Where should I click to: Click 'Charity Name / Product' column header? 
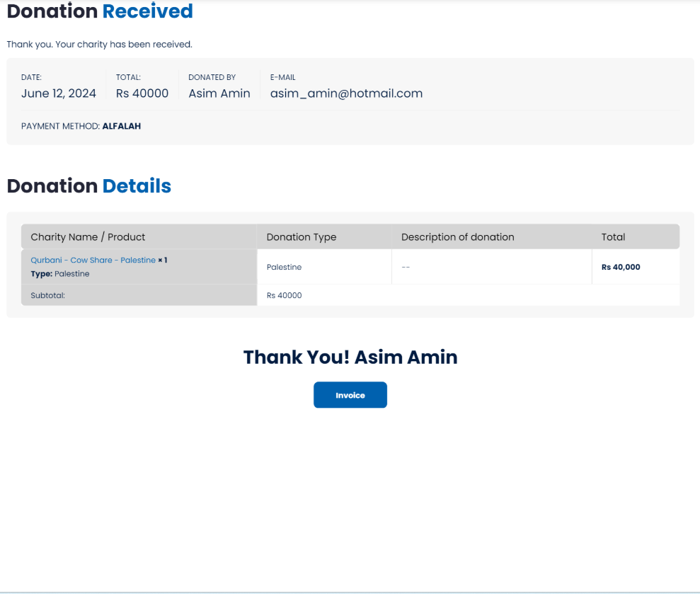click(88, 237)
